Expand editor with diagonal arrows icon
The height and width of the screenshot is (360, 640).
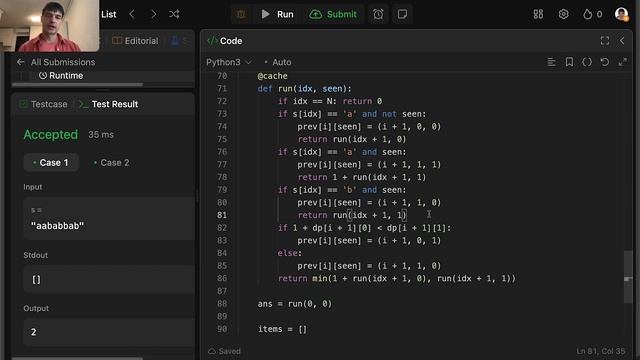(622, 62)
